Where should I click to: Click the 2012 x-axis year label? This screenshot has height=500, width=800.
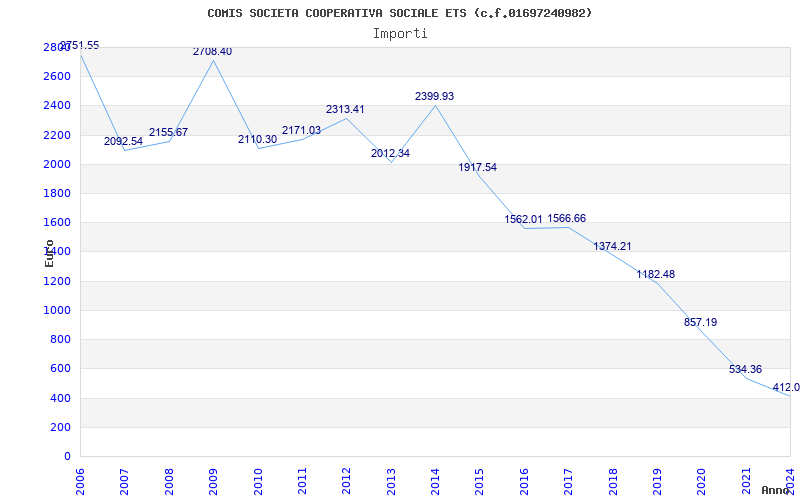346,482
